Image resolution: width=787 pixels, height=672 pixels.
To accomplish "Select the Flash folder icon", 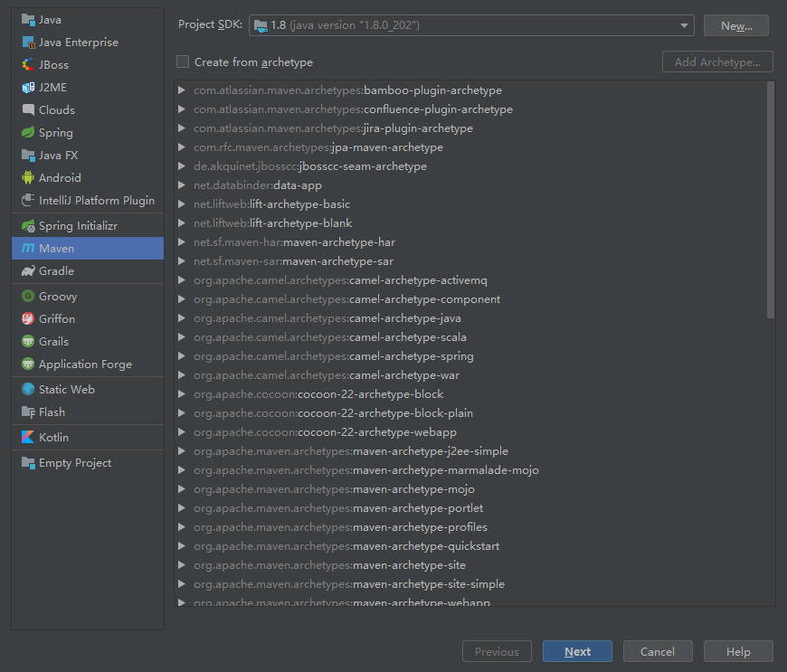I will tap(28, 412).
